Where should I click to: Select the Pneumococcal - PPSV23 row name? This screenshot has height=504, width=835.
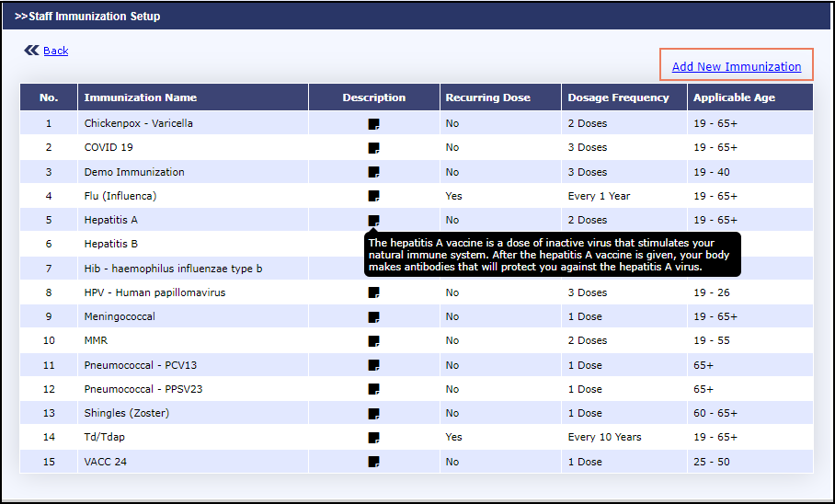coord(143,389)
